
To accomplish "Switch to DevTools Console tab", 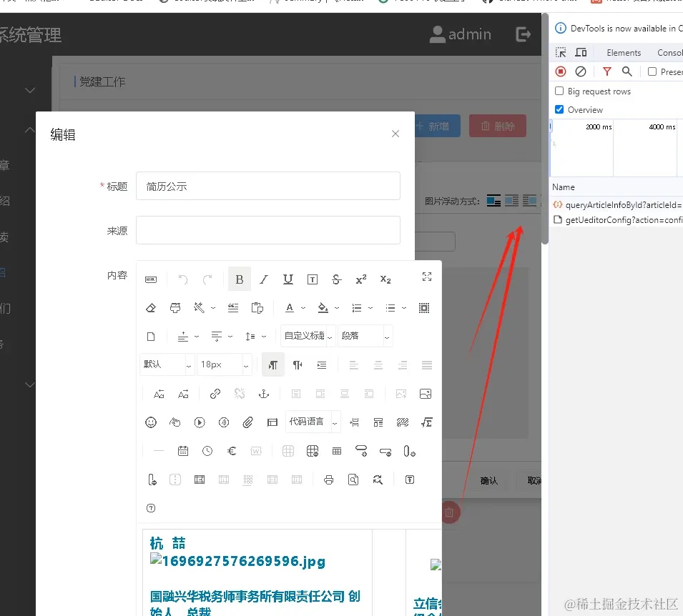I will click(670, 53).
